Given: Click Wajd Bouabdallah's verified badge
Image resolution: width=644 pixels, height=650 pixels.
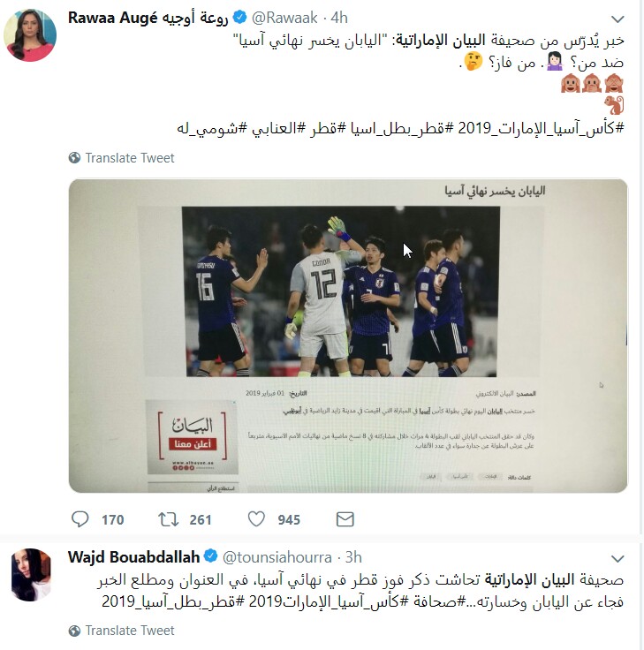Looking at the screenshot, I should [x=210, y=556].
